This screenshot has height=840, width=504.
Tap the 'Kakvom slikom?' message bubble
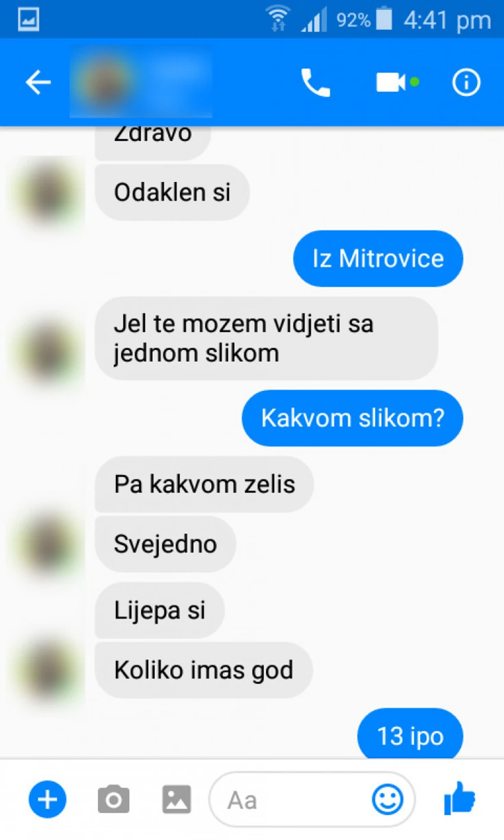point(352,418)
